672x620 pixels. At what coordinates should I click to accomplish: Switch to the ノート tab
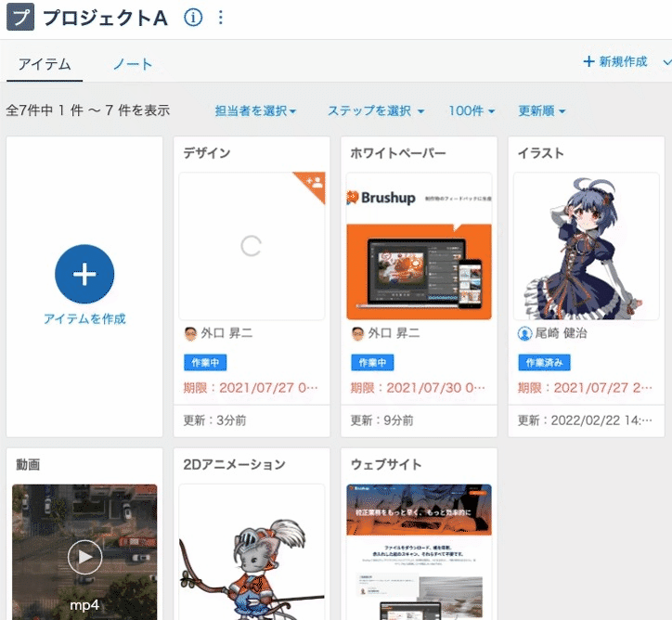click(x=133, y=64)
